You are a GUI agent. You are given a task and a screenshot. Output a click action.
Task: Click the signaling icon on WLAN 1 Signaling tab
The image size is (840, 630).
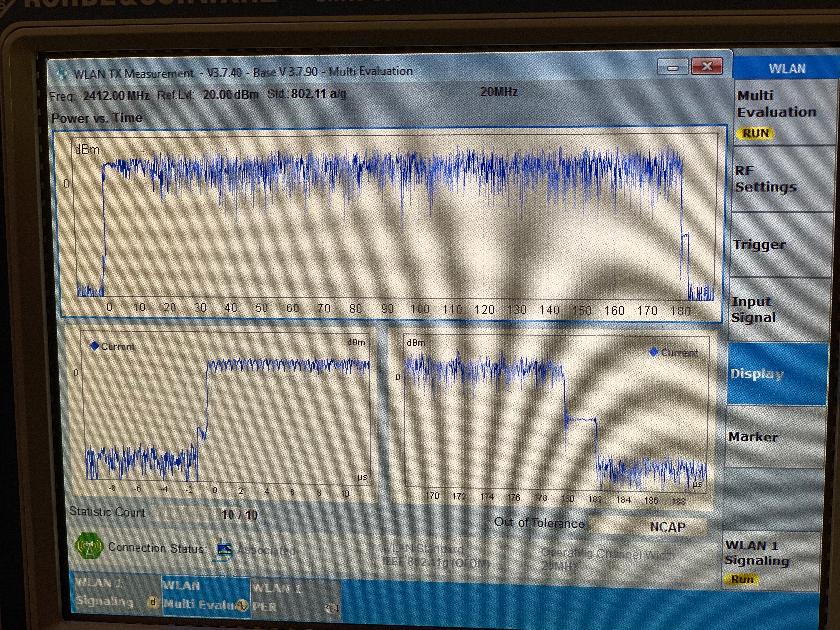(153, 602)
